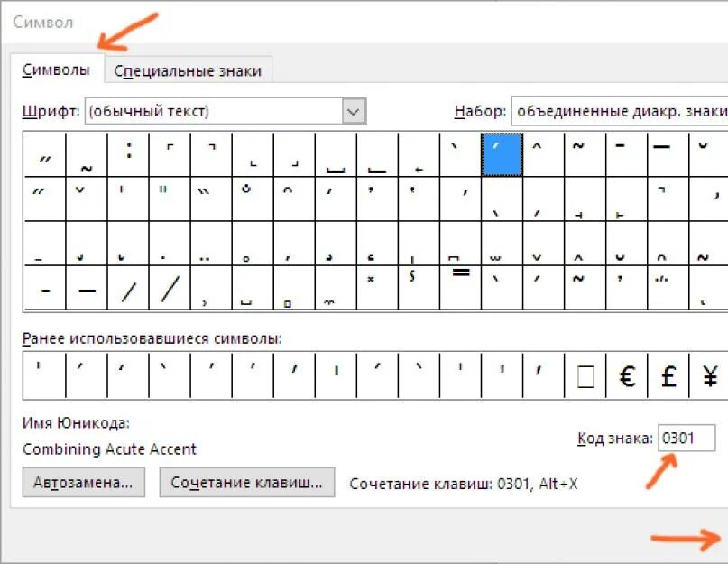Viewport: 728px width, 564px height.
Task: Click inside the Шрифт field reading (обычный текст)
Action: click(x=214, y=112)
